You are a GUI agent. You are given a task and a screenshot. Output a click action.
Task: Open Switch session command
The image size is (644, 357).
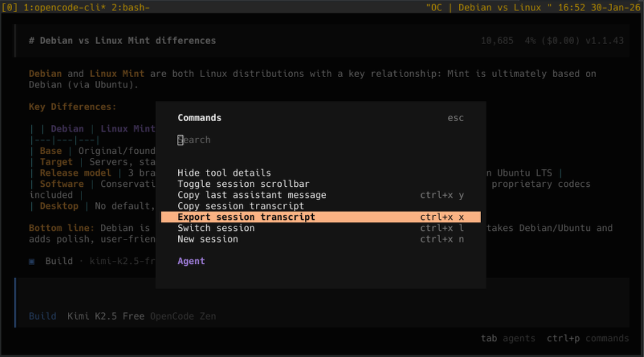(x=215, y=228)
